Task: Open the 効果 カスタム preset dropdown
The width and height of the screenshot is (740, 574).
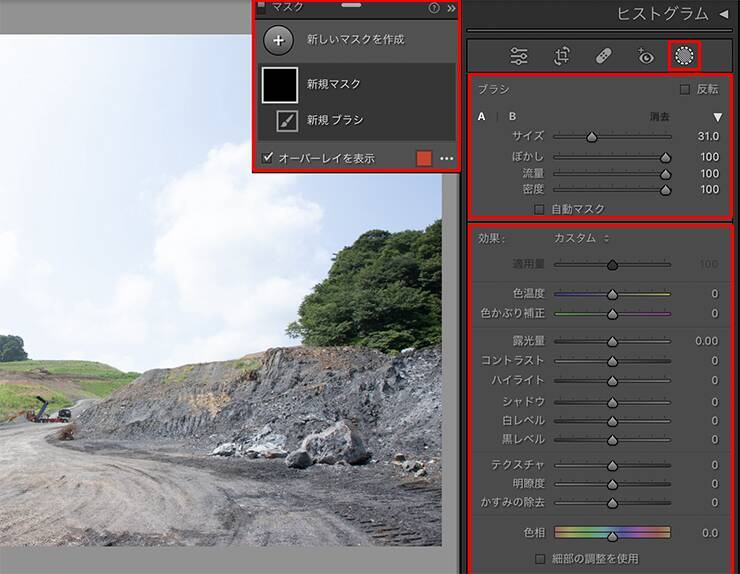Action: pyautogui.click(x=581, y=238)
